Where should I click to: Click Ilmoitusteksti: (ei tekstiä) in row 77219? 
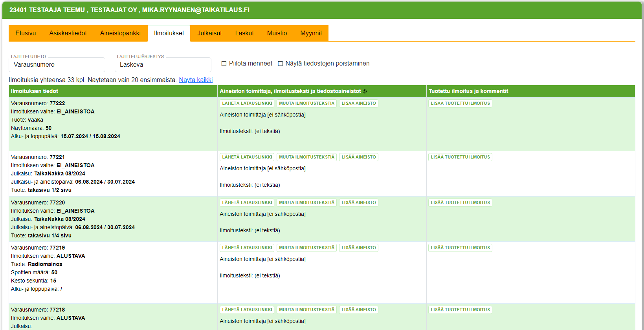tap(250, 275)
